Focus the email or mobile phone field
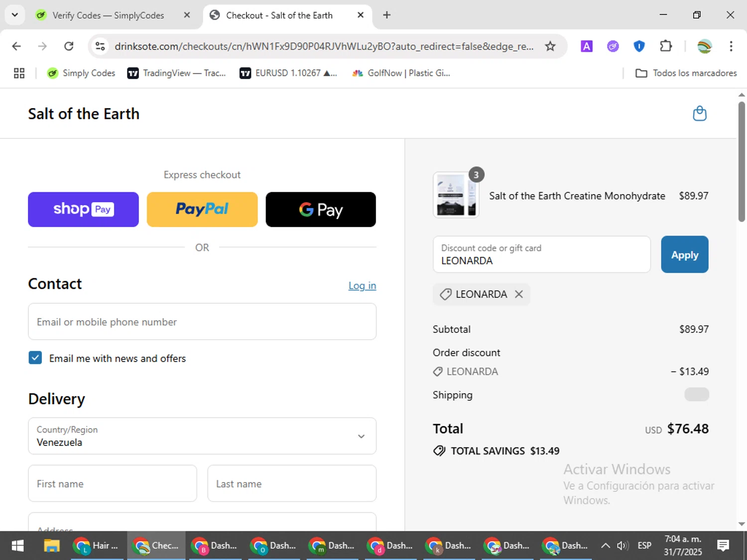The width and height of the screenshot is (747, 560). tap(202, 322)
